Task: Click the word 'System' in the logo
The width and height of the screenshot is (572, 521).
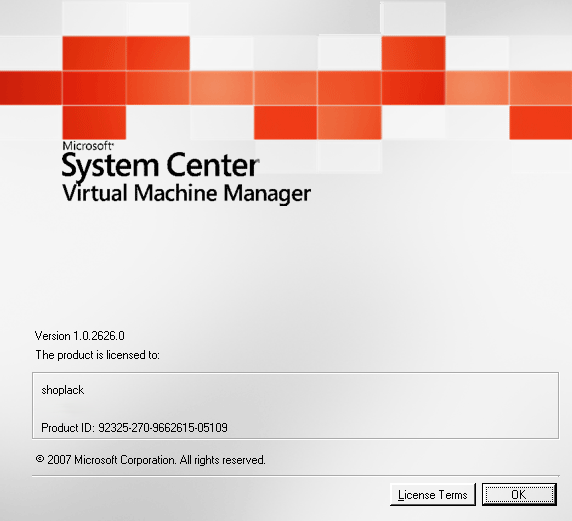Action: (110, 166)
